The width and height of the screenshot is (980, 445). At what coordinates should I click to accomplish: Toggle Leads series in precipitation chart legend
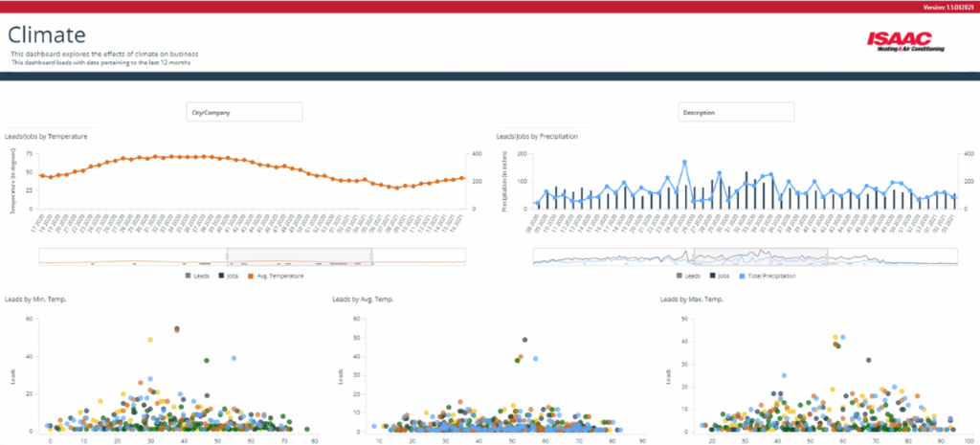tap(688, 276)
